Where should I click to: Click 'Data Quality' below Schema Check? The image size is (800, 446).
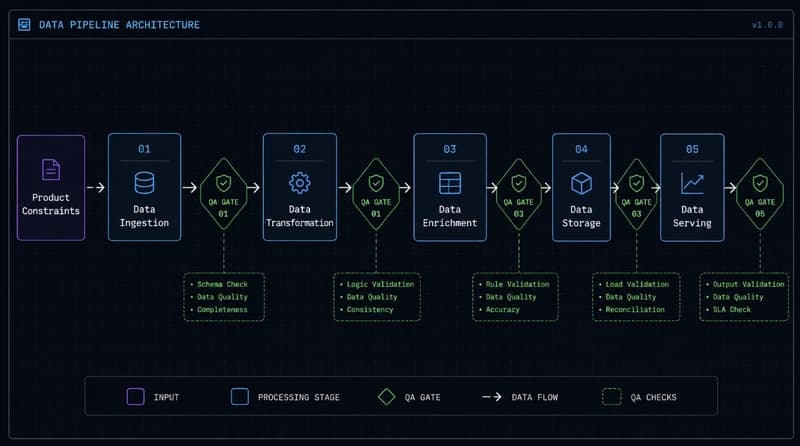point(222,297)
